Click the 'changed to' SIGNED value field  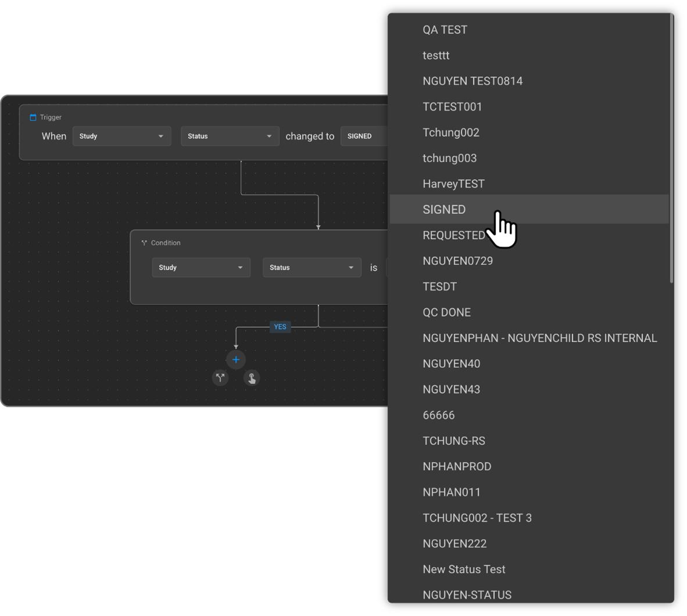(364, 136)
